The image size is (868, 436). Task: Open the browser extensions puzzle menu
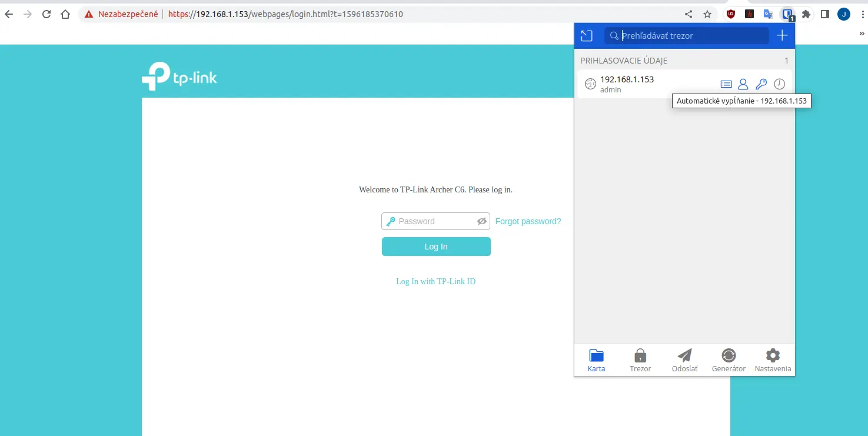806,14
